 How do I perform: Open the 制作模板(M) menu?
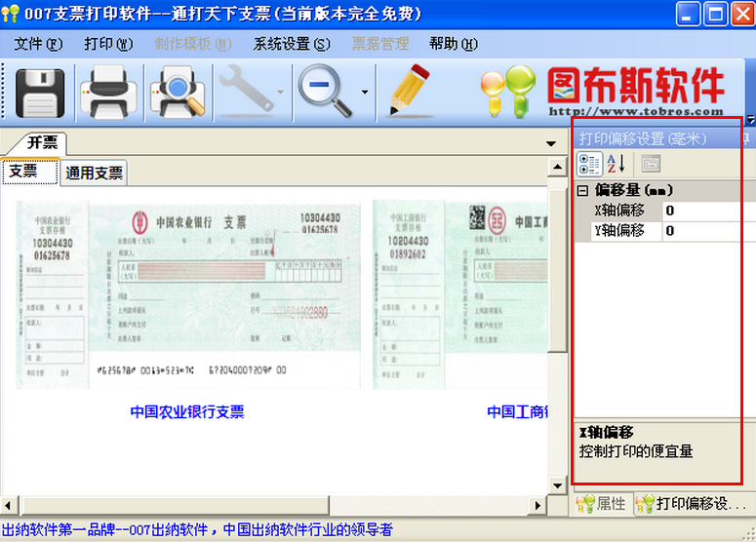pos(193,44)
